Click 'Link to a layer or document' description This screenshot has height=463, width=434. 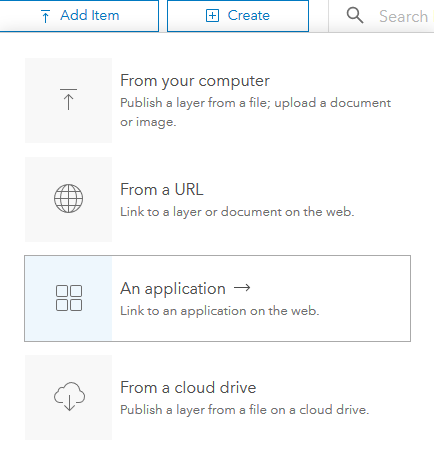pyautogui.click(x=237, y=212)
